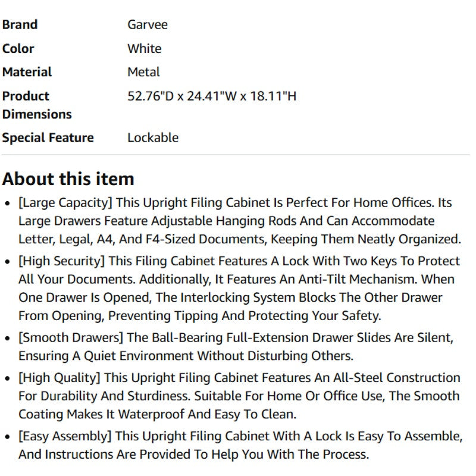Click the Waterproof And Easy To Clean line
476x476 pixels.
click(x=157, y=414)
